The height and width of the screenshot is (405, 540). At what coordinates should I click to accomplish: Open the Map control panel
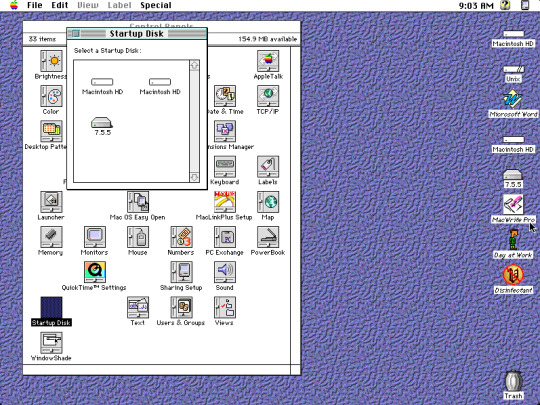[x=268, y=202]
